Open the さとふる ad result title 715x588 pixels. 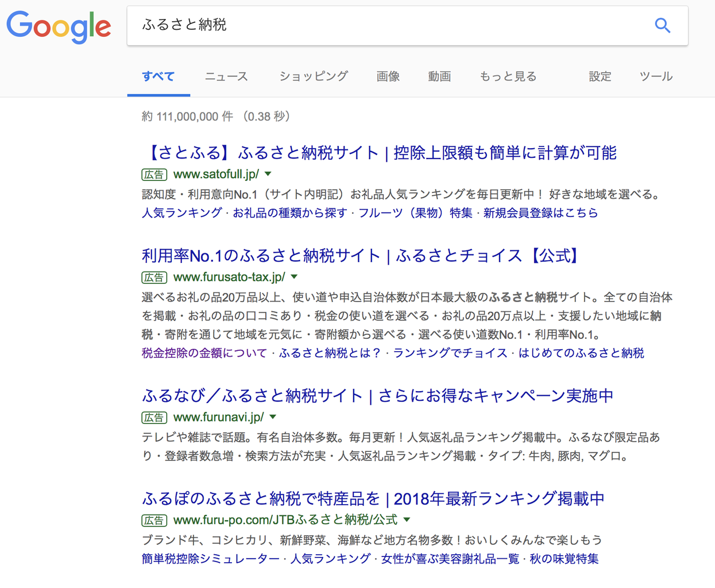(379, 153)
